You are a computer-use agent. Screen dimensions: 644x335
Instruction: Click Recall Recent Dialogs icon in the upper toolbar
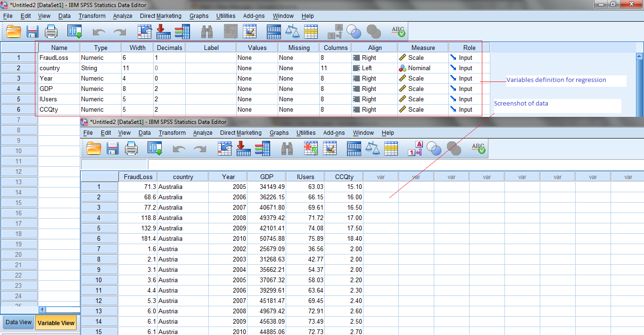tap(74, 32)
